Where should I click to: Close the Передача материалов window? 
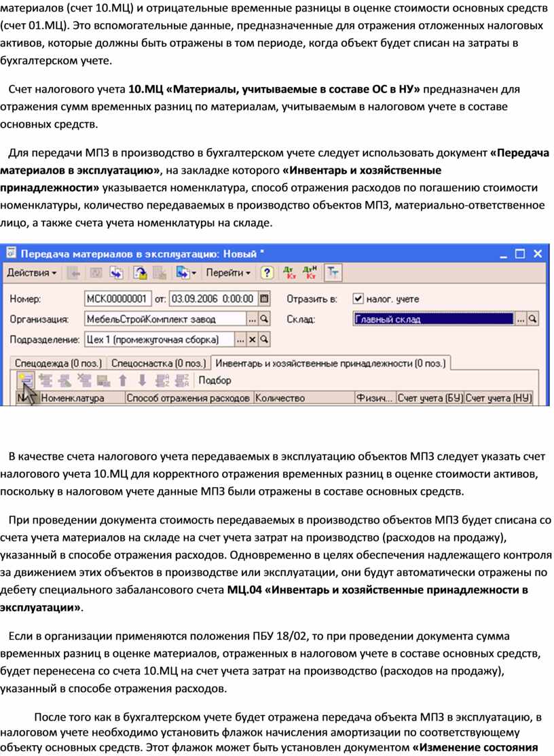(538, 254)
